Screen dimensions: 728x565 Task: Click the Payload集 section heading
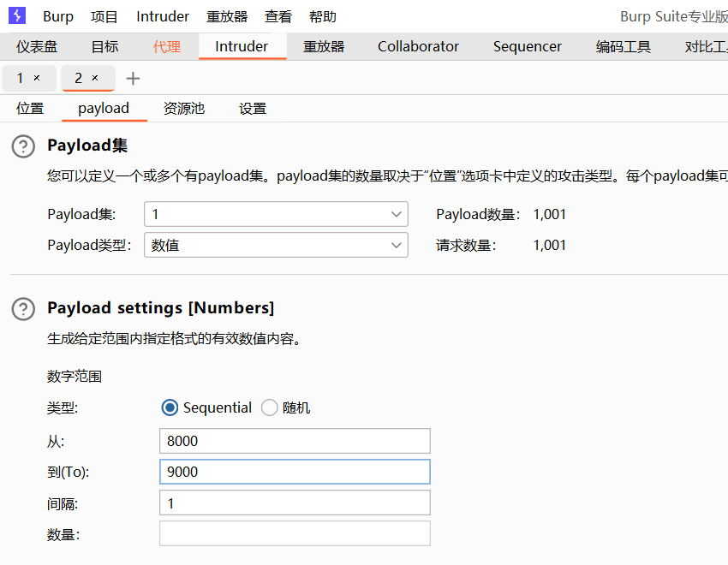point(87,146)
